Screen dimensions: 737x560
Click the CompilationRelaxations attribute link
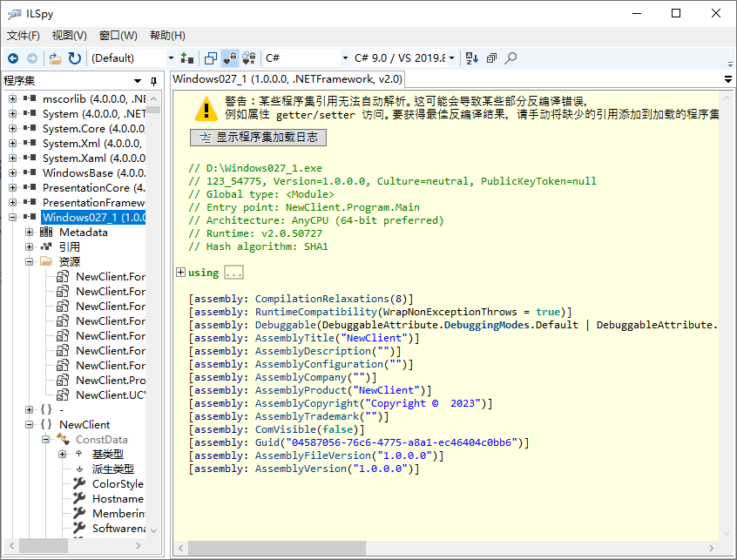(322, 299)
